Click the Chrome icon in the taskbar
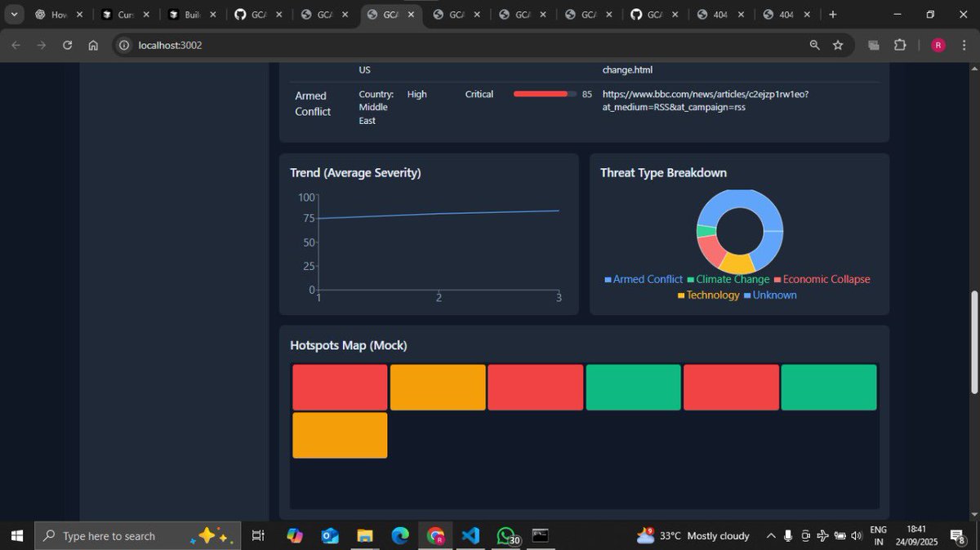The image size is (980, 550). (x=435, y=536)
